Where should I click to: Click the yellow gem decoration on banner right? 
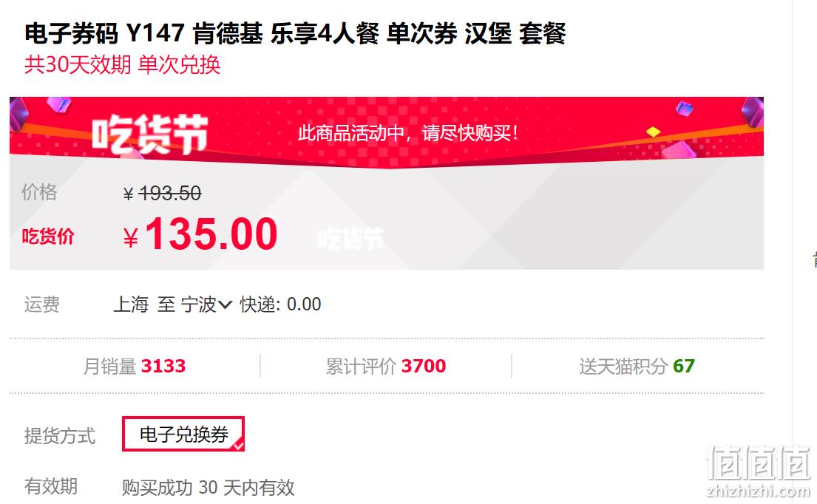coord(654,132)
